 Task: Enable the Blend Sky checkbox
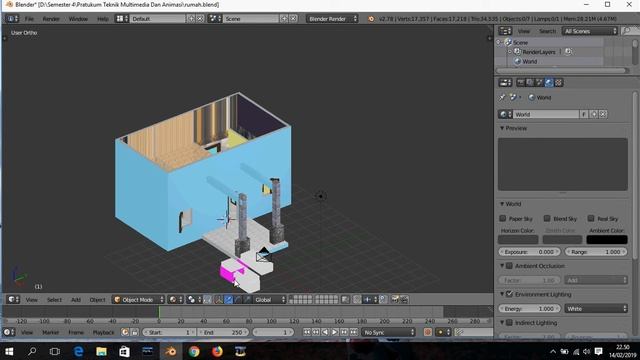pos(547,219)
